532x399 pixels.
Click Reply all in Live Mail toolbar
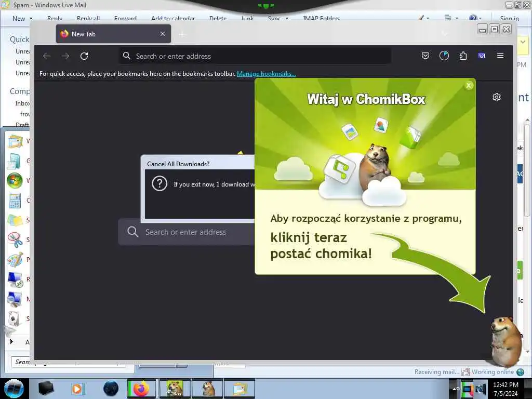point(88,18)
